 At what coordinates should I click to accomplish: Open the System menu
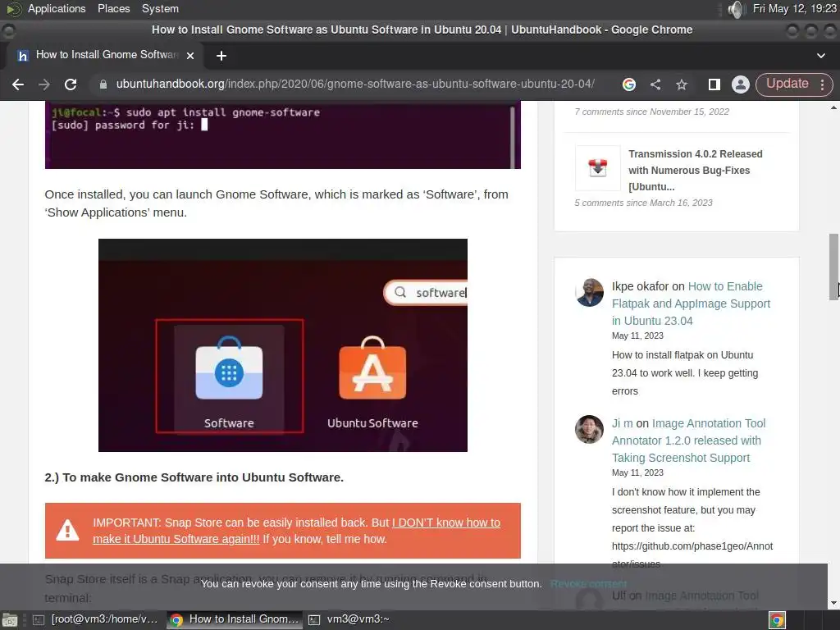160,8
